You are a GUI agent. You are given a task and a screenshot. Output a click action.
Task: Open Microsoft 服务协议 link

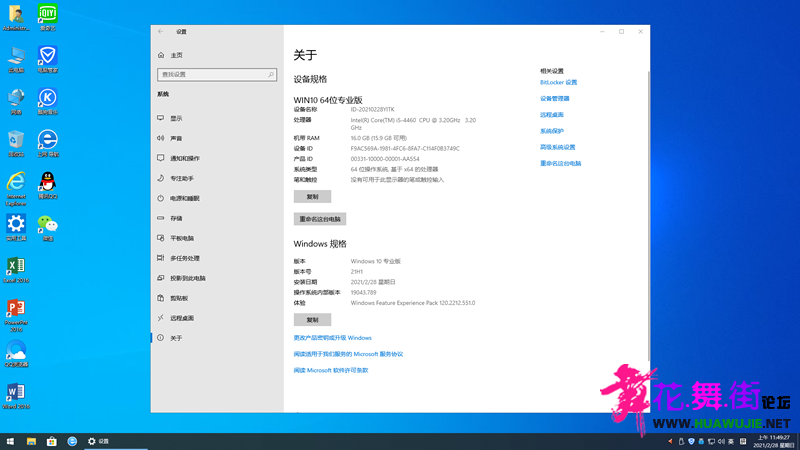pos(348,354)
